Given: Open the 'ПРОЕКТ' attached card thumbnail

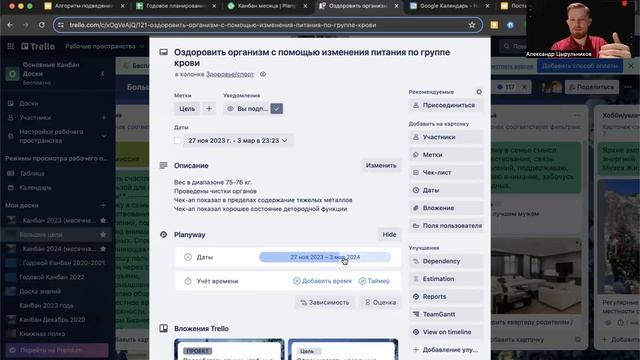Looking at the screenshot, I should pos(229,349).
